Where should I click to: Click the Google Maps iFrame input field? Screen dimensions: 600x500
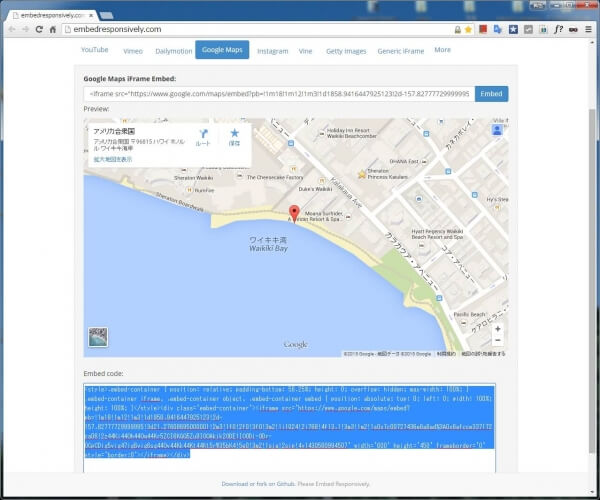[x=279, y=94]
